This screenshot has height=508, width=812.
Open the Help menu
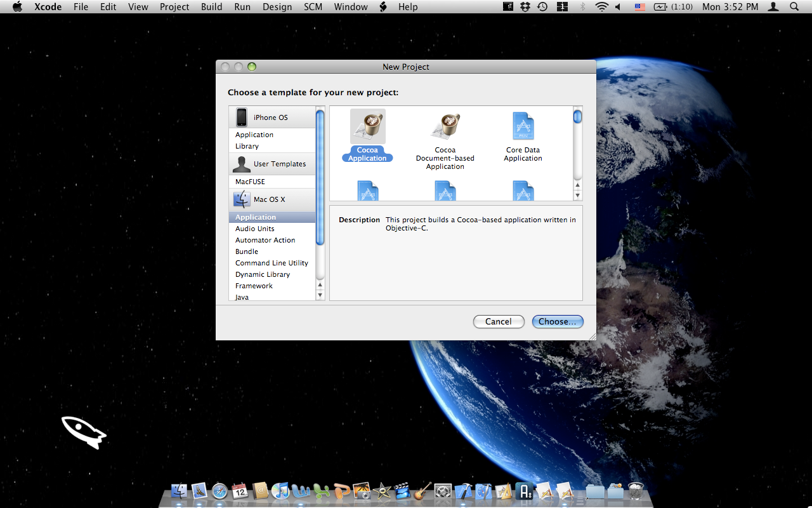(x=408, y=7)
